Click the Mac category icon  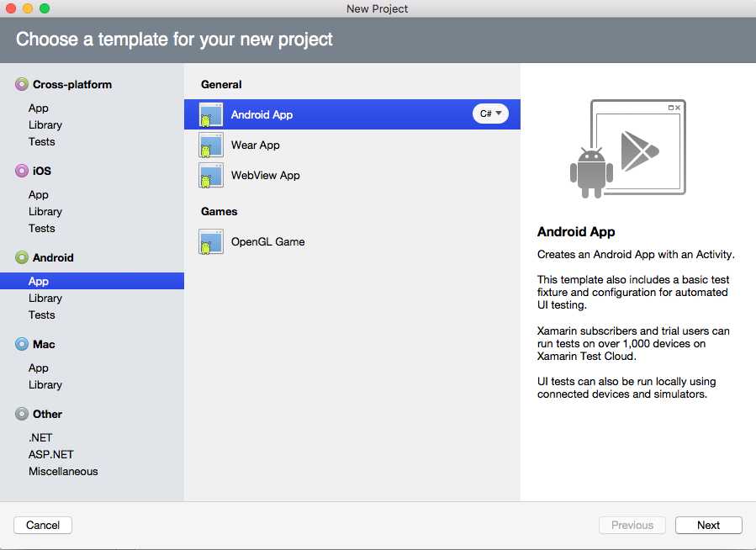[x=22, y=344]
